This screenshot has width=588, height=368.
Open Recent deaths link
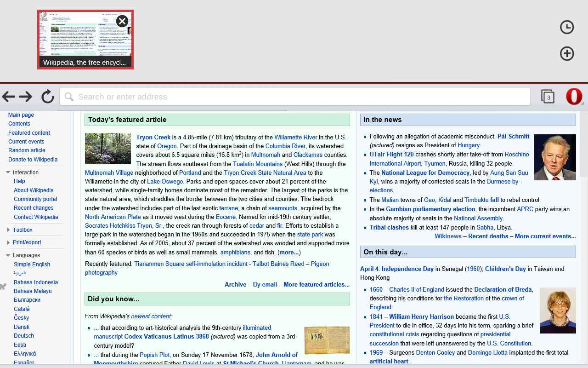click(x=488, y=236)
